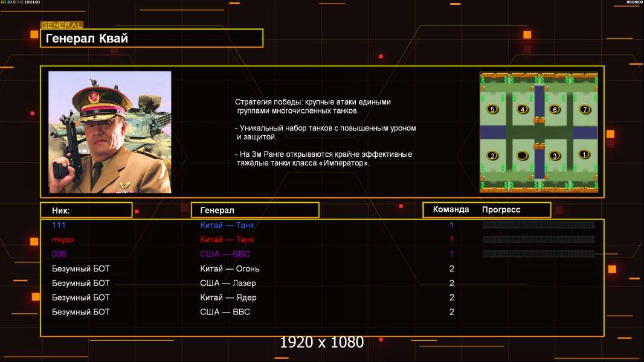Click the red 'Китай — Танк' general entry
This screenshot has height=362, width=644.
point(227,239)
